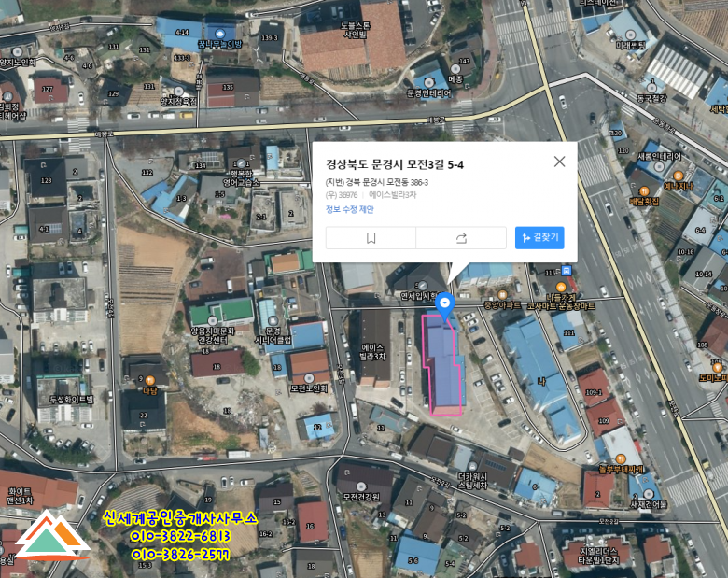Viewport: 728px width, 578px height.
Task: Click the 에이스빌라3차 building label
Action: [x=372, y=352]
